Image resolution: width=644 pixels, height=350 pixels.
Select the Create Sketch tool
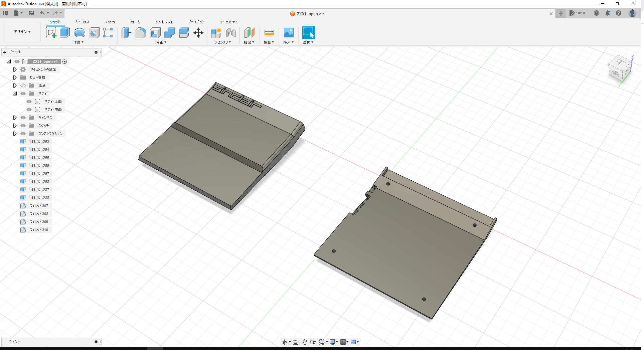[x=51, y=33]
